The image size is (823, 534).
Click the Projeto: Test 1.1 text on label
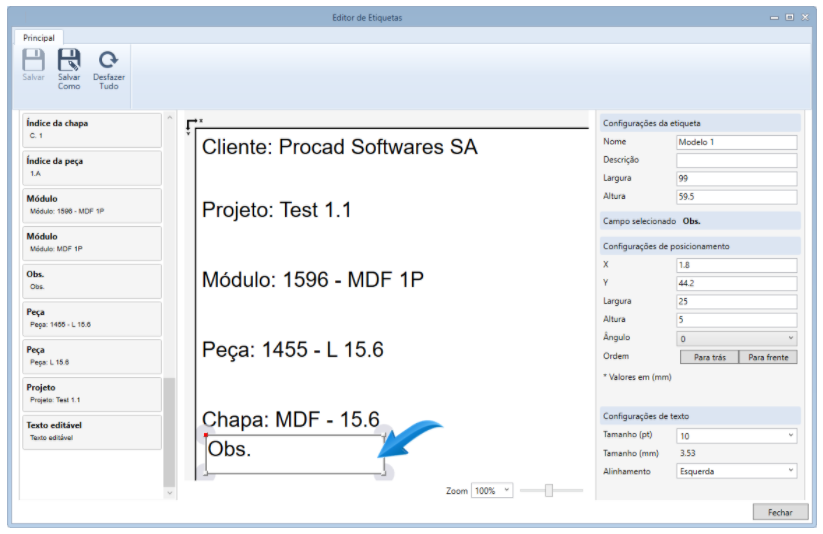point(277,210)
